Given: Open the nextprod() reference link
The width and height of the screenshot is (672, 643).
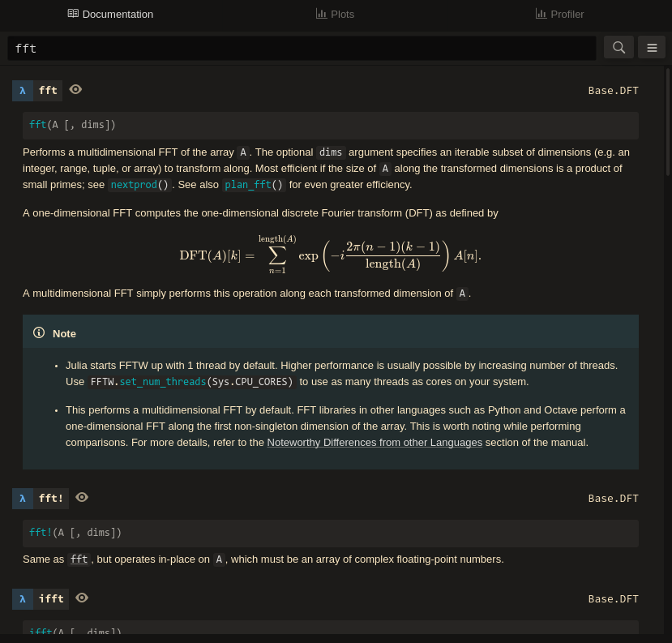Looking at the screenshot, I should tap(139, 185).
